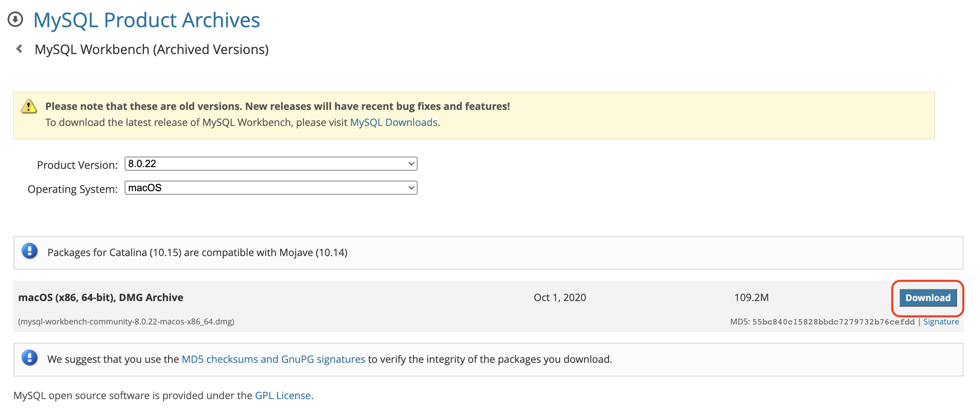Viewport: 980px width, 412px height.
Task: Click the back chevron next to MySQL Workbench
Action: 19,49
